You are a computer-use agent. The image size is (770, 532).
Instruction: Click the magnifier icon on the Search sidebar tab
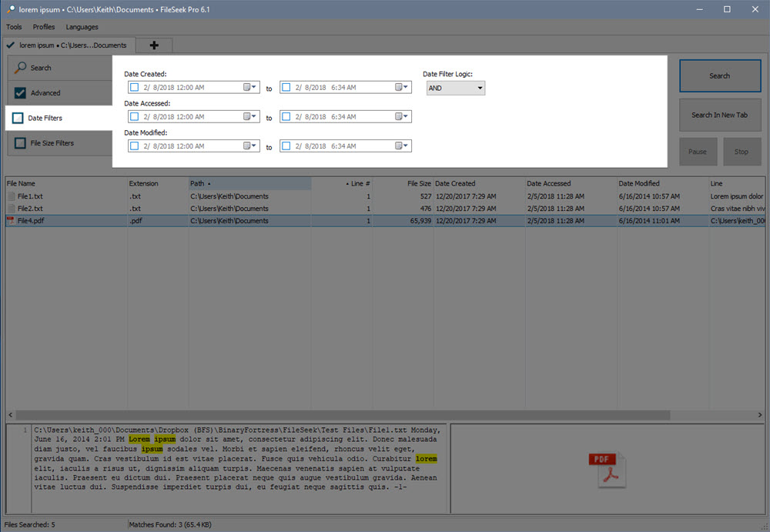[x=20, y=68]
